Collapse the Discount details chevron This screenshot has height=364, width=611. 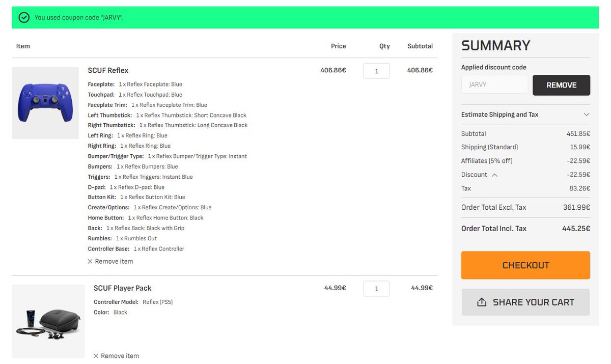(494, 175)
